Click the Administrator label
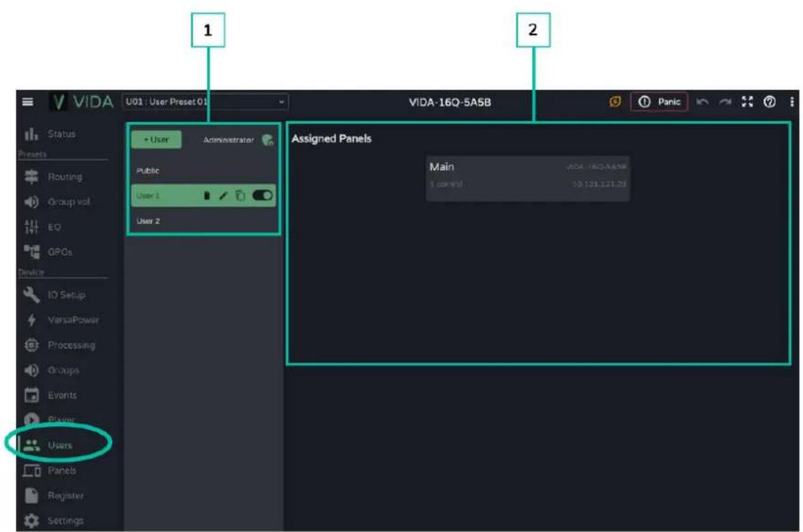 pyautogui.click(x=228, y=140)
